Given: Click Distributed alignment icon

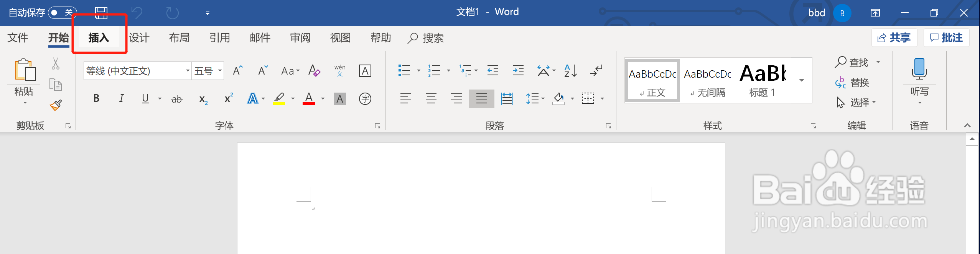Looking at the screenshot, I should click(507, 99).
